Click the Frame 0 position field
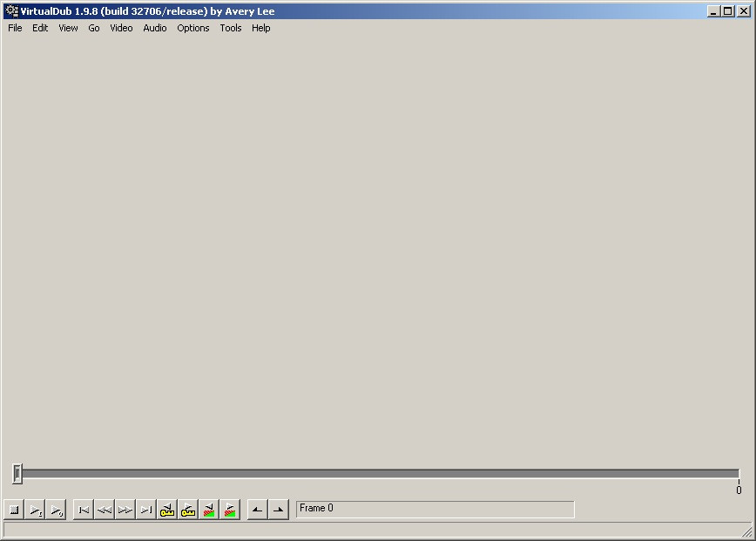Screen dimensions: 756x541 point(435,509)
